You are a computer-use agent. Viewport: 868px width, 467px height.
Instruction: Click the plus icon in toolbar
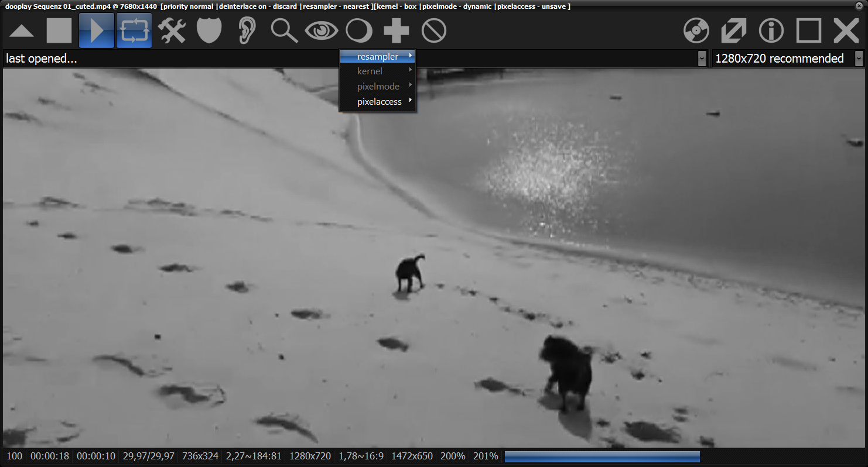(397, 30)
